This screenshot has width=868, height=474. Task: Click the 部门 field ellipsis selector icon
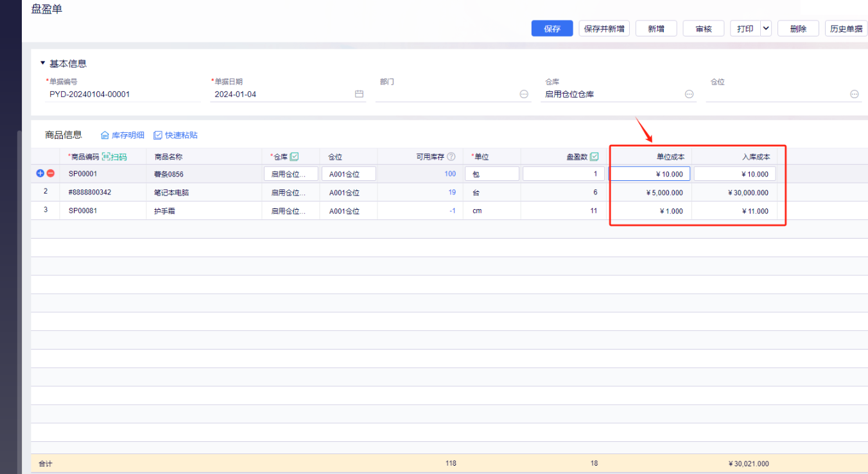[524, 94]
